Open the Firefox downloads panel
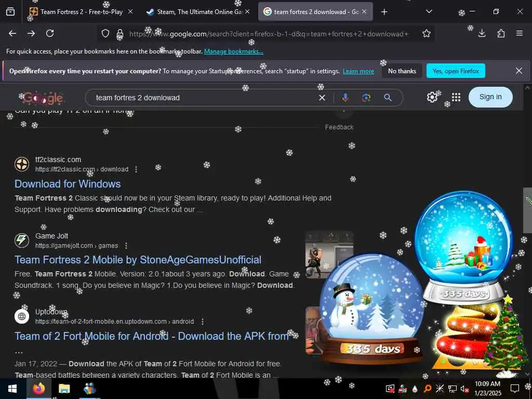Viewport: 532px width, 399px height. pos(482,33)
